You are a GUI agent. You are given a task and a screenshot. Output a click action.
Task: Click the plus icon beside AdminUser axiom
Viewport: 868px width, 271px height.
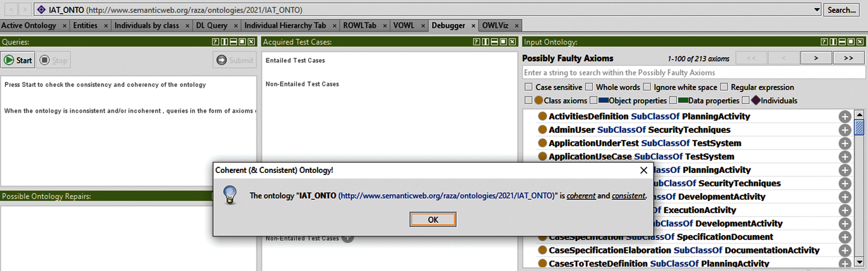[844, 130]
